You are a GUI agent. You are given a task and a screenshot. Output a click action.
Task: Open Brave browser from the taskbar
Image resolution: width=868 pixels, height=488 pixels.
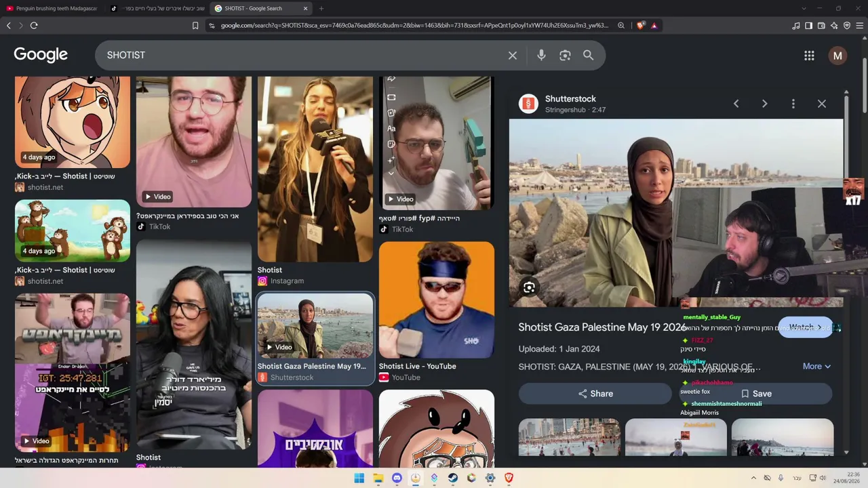(x=509, y=478)
